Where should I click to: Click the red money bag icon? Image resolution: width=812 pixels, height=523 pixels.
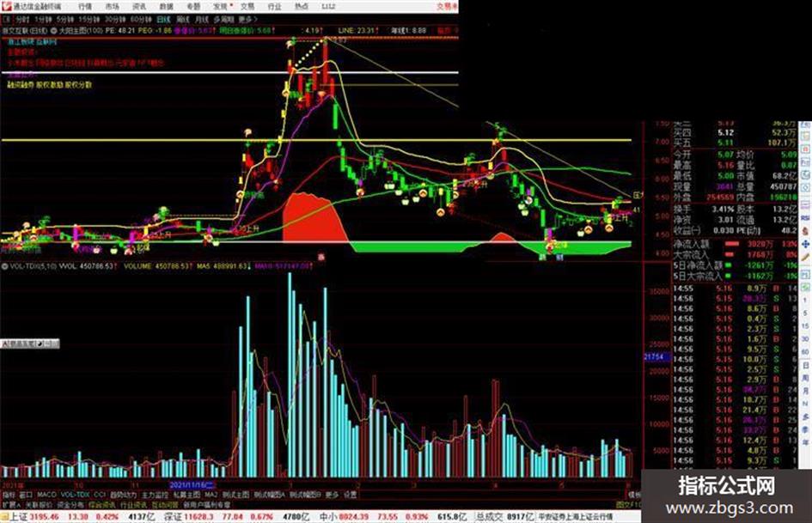[806, 231]
